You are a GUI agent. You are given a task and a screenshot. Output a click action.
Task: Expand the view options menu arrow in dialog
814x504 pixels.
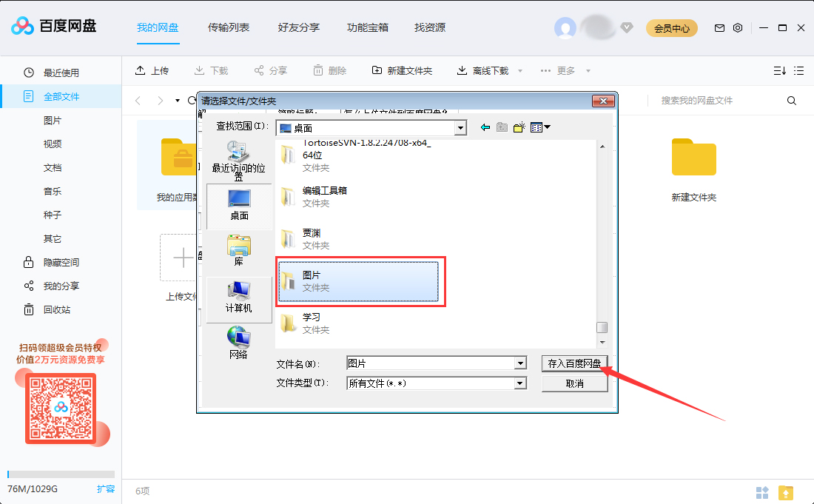[x=548, y=127]
